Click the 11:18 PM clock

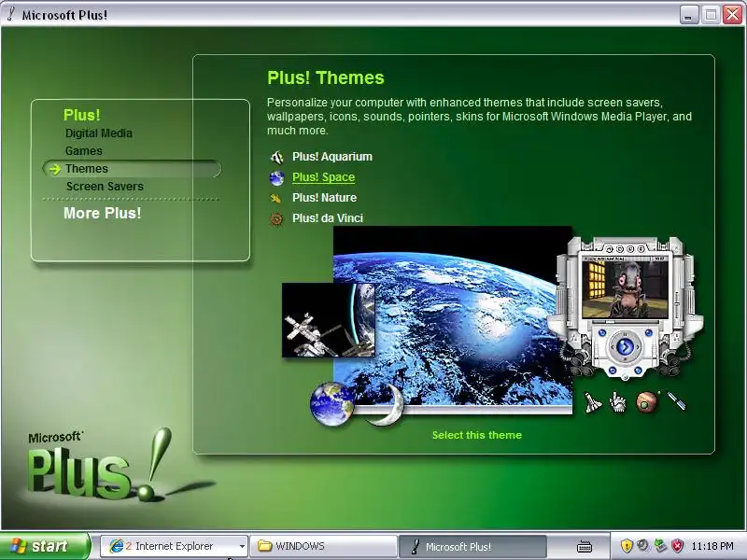pyautogui.click(x=712, y=546)
